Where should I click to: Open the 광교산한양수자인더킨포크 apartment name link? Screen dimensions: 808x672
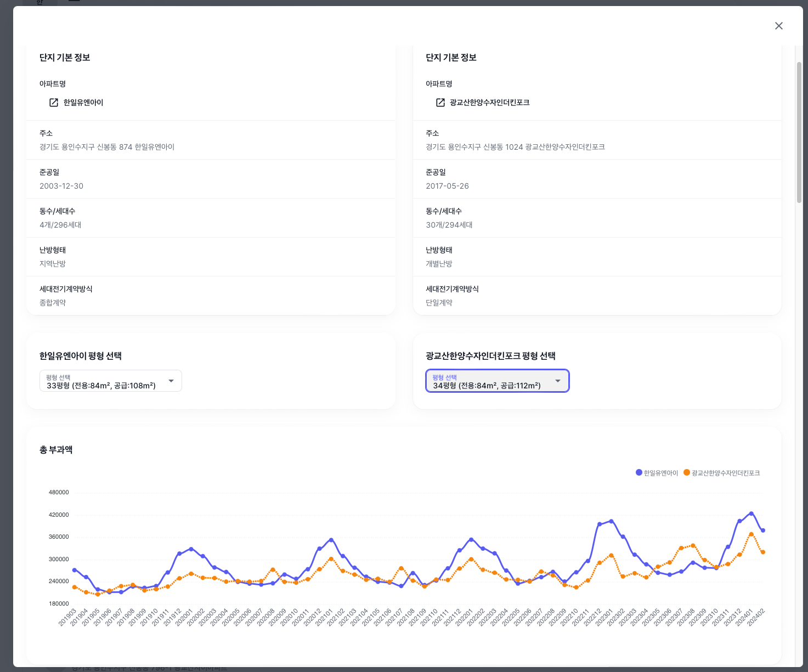(x=489, y=103)
